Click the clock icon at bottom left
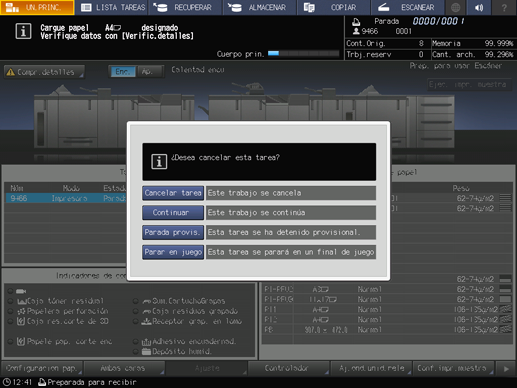 click(7, 382)
